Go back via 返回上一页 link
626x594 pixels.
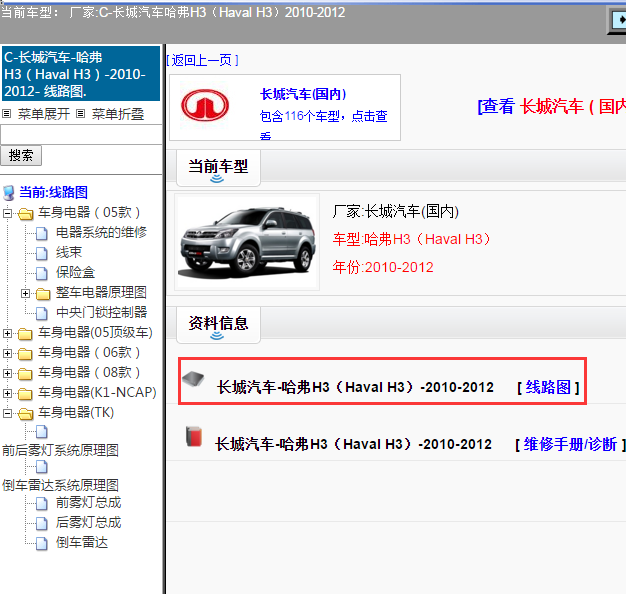pyautogui.click(x=202, y=60)
